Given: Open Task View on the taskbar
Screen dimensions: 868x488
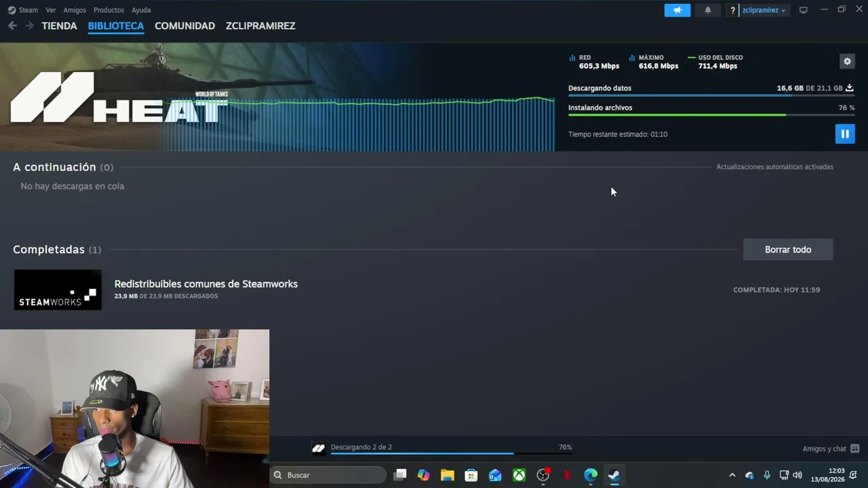Looking at the screenshot, I should coord(400,475).
